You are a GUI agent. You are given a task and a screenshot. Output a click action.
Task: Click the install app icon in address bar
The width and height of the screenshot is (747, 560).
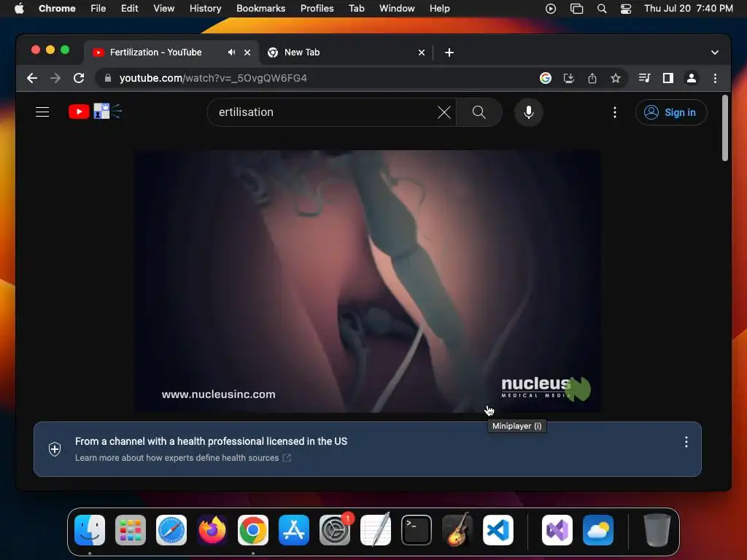tap(569, 78)
